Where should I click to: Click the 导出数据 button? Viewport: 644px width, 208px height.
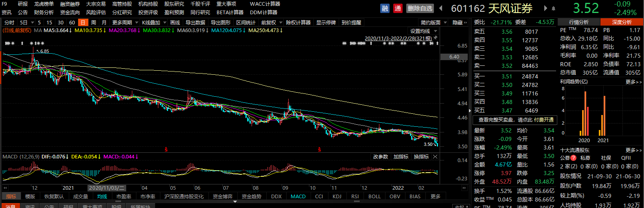(x=195, y=23)
